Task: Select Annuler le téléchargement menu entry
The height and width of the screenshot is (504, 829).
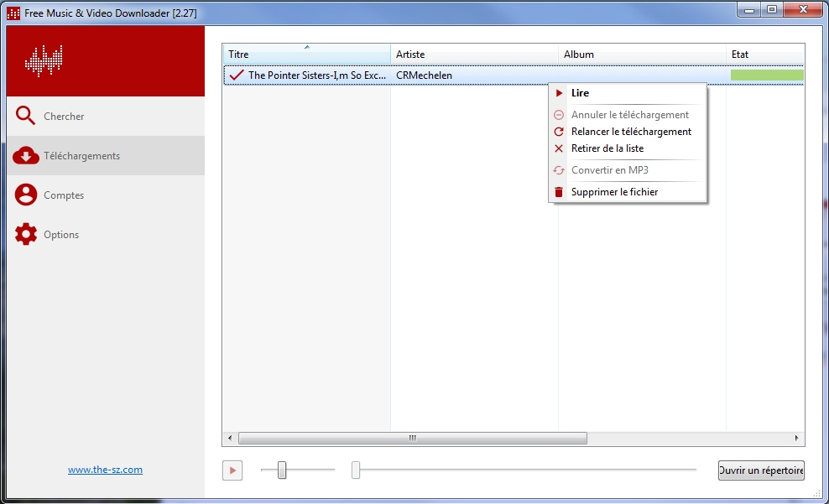Action: pyautogui.click(x=628, y=115)
